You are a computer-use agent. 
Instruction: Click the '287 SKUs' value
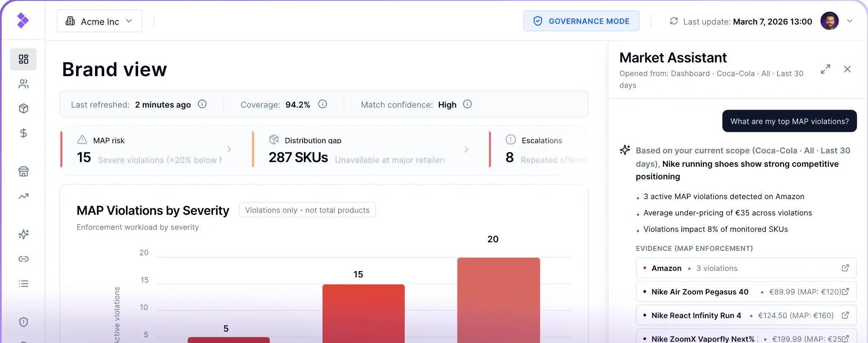298,157
